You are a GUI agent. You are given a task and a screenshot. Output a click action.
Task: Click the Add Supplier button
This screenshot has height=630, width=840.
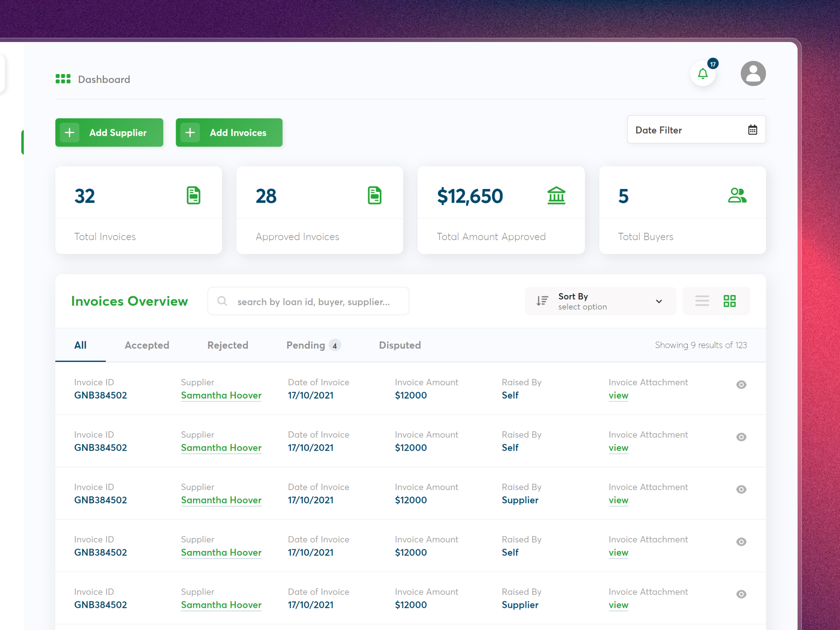pyautogui.click(x=109, y=133)
